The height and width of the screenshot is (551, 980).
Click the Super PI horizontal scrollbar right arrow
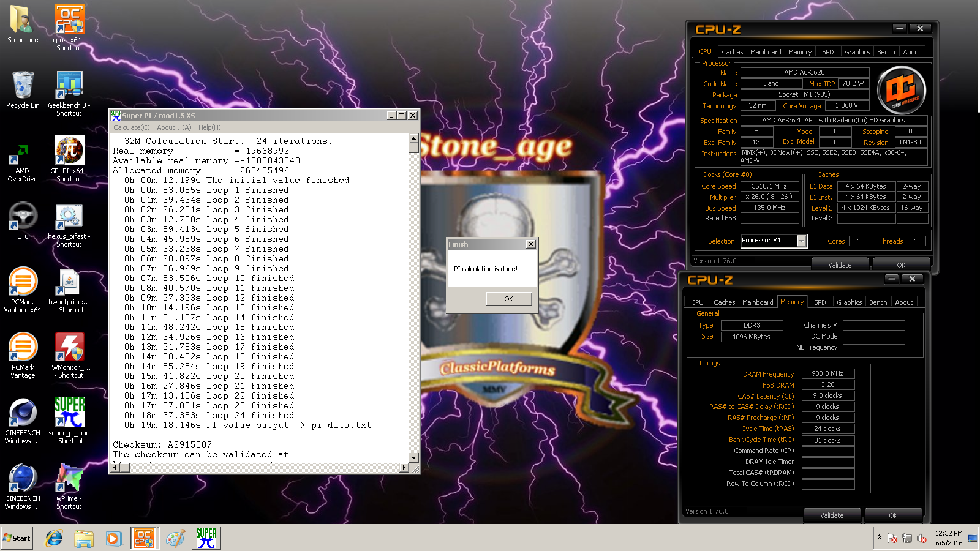pos(404,468)
